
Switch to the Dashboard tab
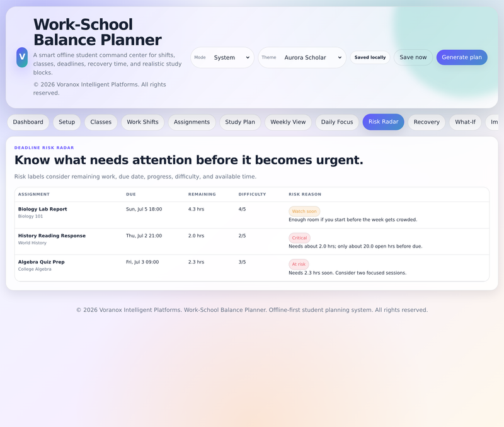(28, 122)
